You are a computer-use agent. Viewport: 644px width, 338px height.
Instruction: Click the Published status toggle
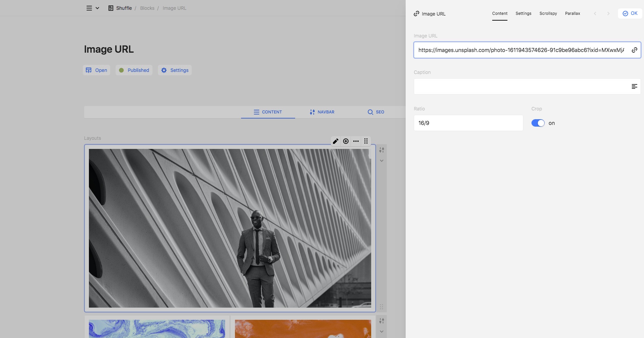point(134,70)
